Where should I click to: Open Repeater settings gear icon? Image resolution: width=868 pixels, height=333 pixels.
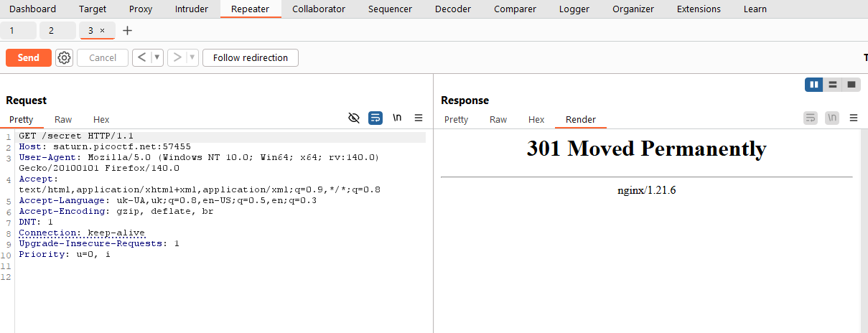pos(65,58)
